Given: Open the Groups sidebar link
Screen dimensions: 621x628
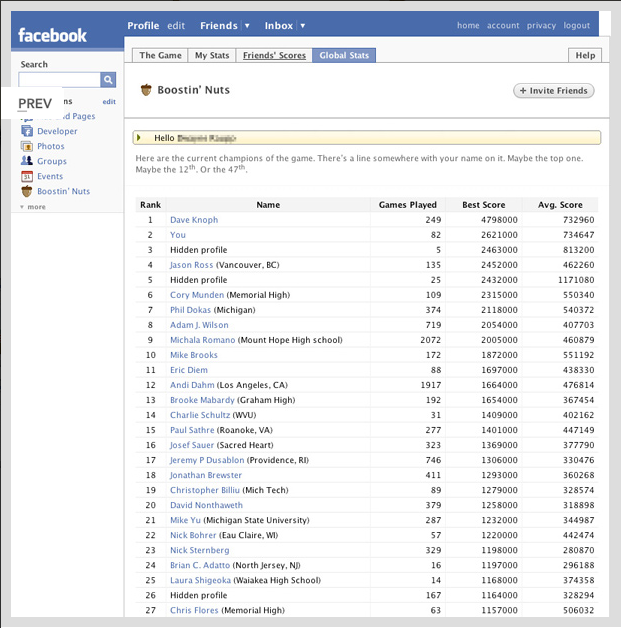Looking at the screenshot, I should (x=52, y=161).
